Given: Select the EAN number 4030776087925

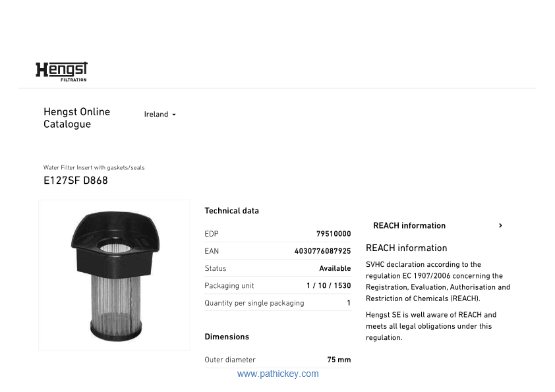Looking at the screenshot, I should [322, 251].
